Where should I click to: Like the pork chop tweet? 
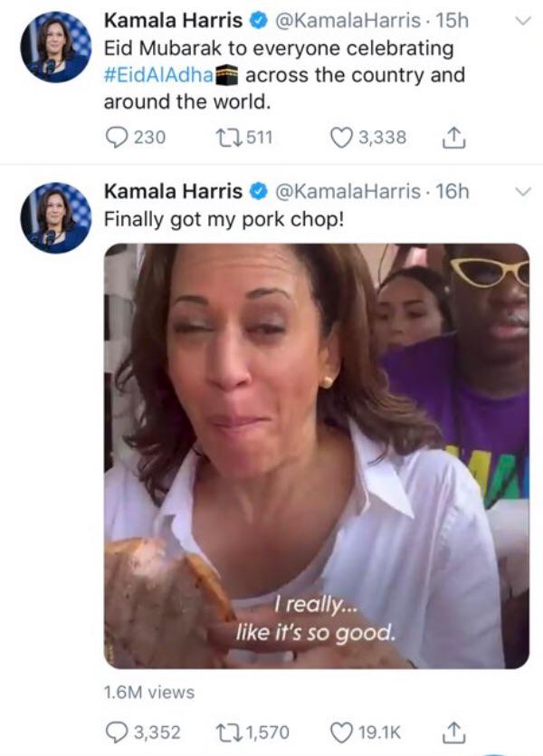tap(340, 732)
